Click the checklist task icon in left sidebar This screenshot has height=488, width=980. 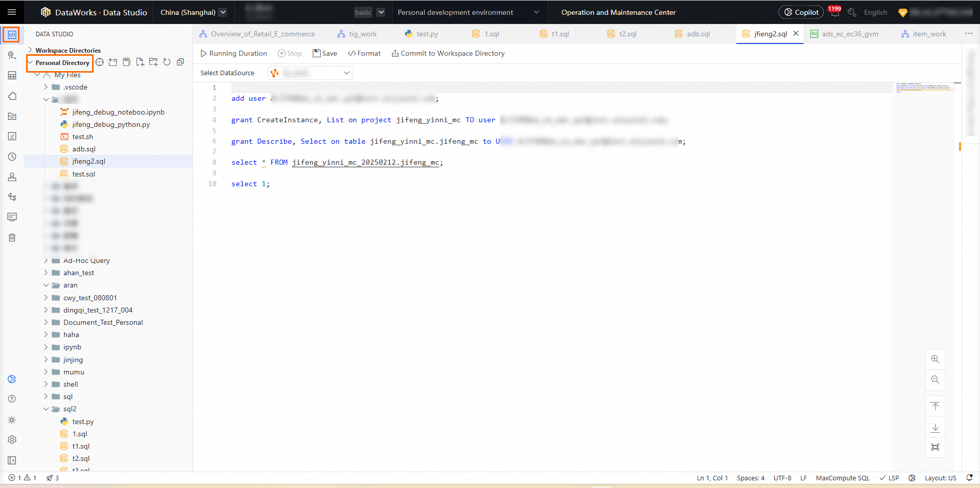[x=12, y=137]
